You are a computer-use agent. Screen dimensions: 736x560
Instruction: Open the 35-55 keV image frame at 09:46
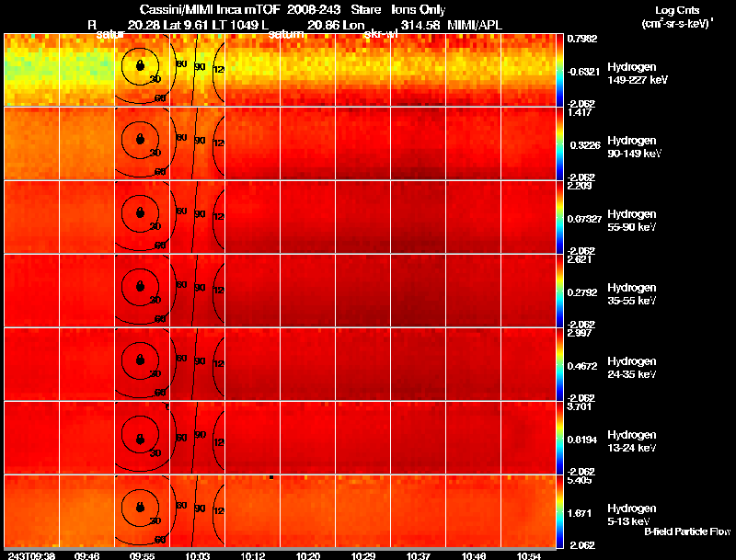click(87, 291)
